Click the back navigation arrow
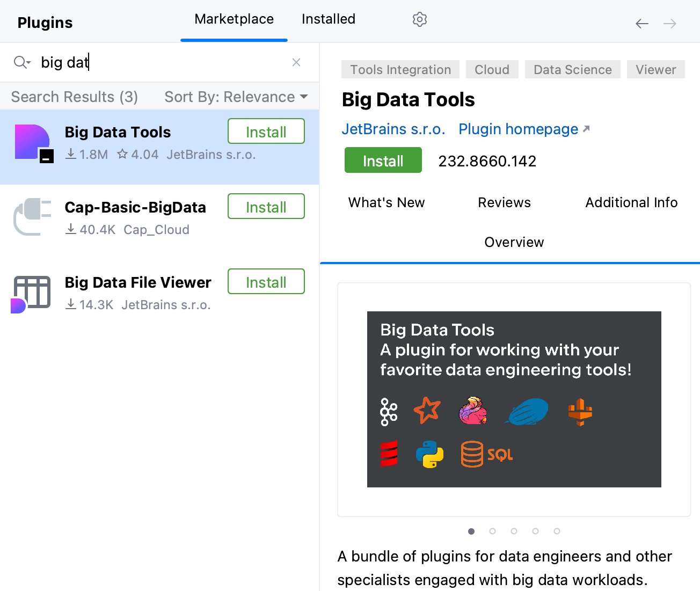The height and width of the screenshot is (591, 700). pos(642,24)
